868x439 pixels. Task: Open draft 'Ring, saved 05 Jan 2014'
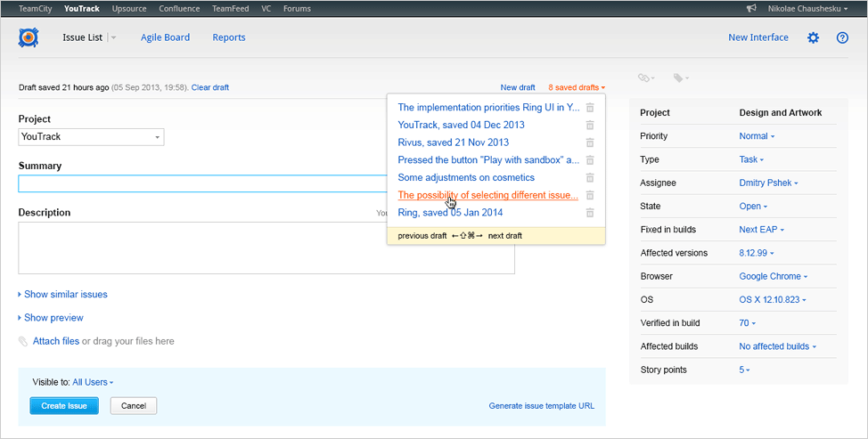[450, 212]
